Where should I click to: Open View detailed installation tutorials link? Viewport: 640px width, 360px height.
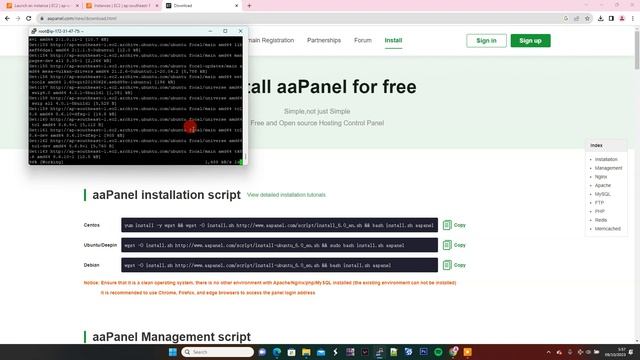286,195
